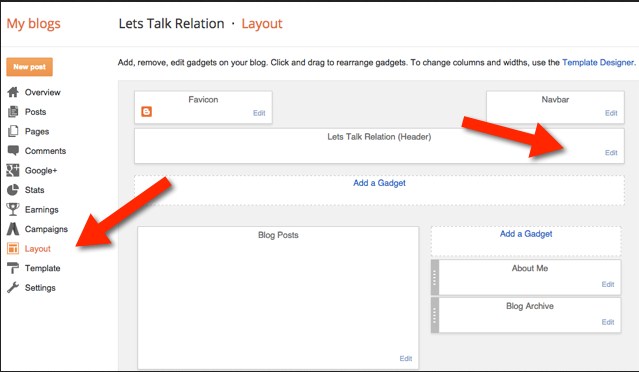Open the My blogs heading link
The width and height of the screenshot is (639, 372).
(33, 24)
